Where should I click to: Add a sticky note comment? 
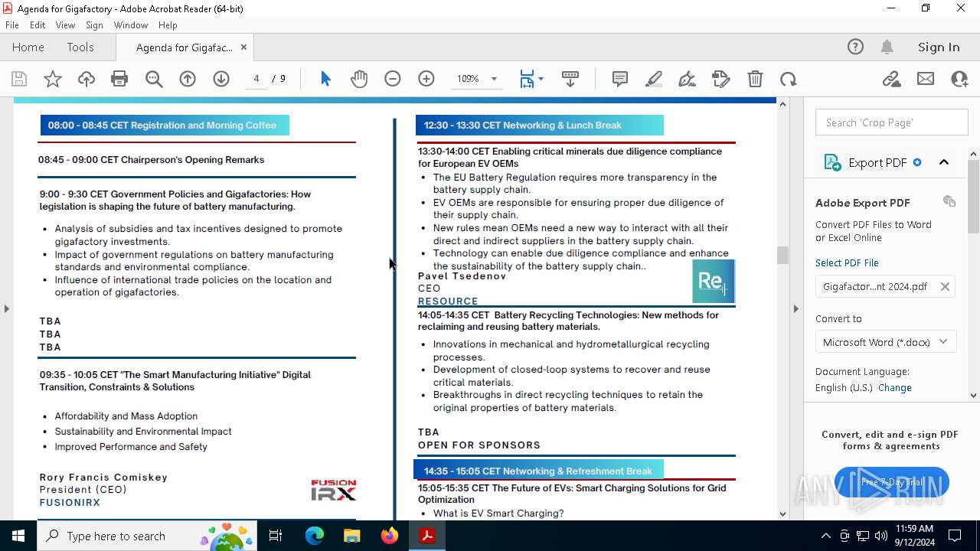[620, 79]
